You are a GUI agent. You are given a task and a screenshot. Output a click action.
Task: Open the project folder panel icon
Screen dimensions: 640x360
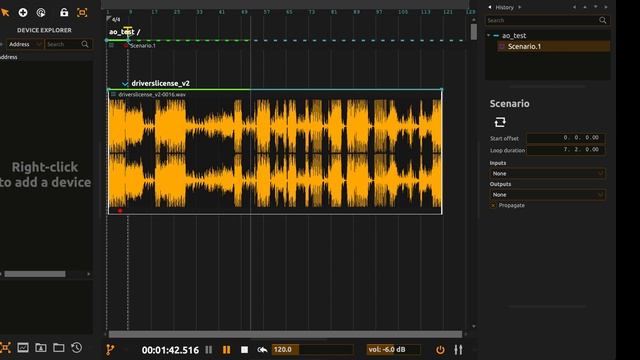point(59,348)
